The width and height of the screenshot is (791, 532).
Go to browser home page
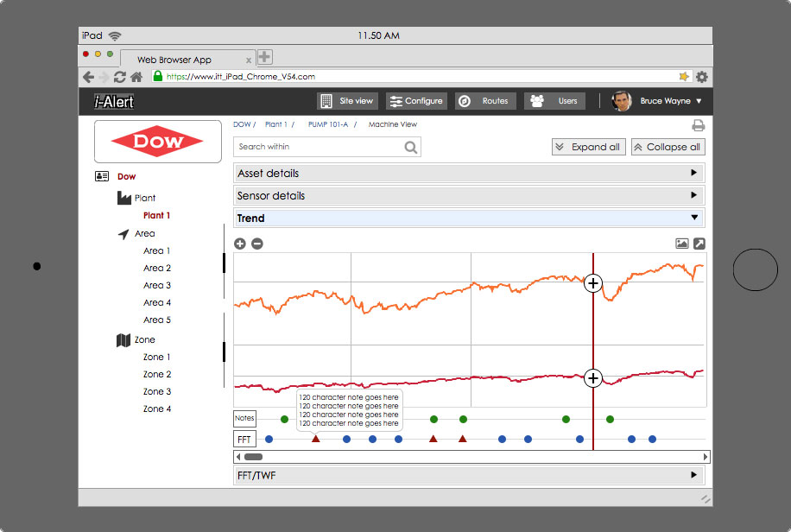coord(136,77)
